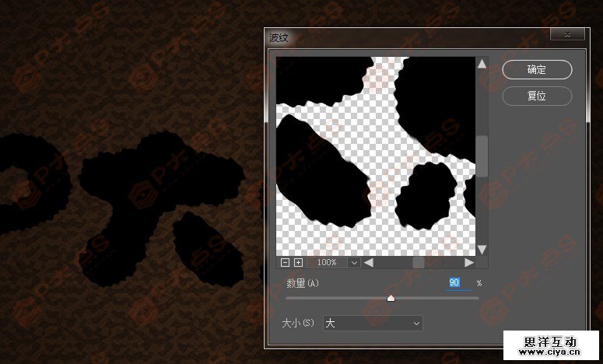The height and width of the screenshot is (364, 603).
Task: Click the horizontal scrollbar thumb below preview
Action: pyautogui.click(x=419, y=263)
